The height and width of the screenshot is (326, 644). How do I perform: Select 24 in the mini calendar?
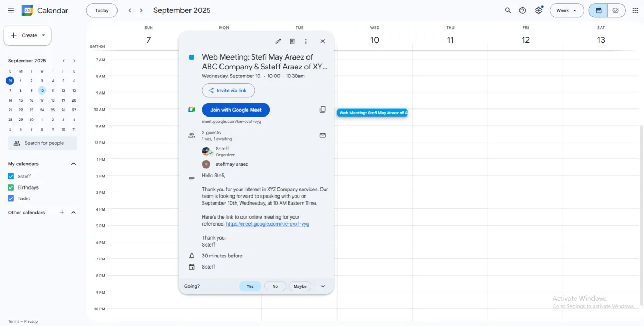[x=42, y=110]
